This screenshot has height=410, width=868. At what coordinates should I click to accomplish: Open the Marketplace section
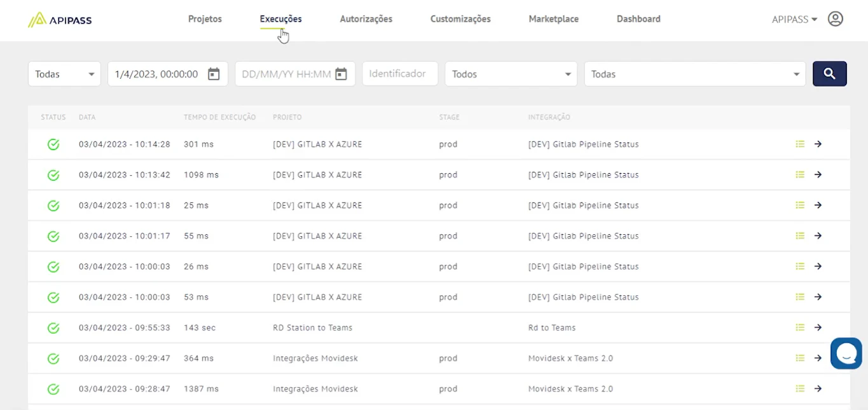pos(553,18)
